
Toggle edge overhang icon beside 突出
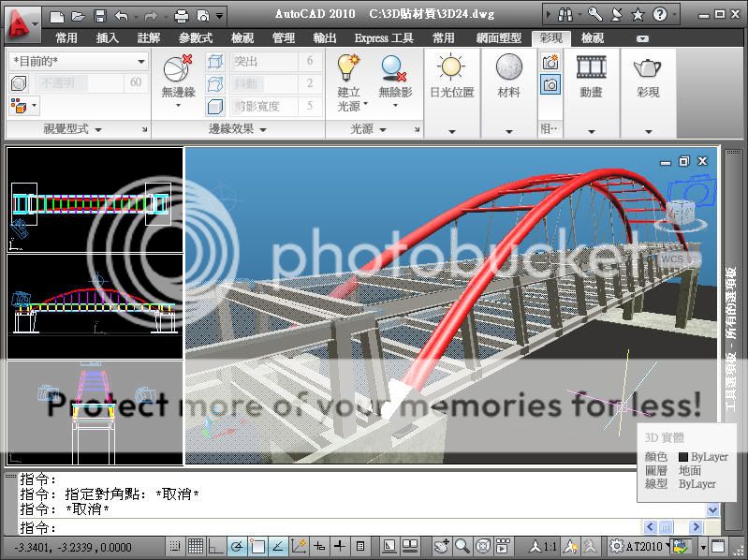(x=215, y=62)
